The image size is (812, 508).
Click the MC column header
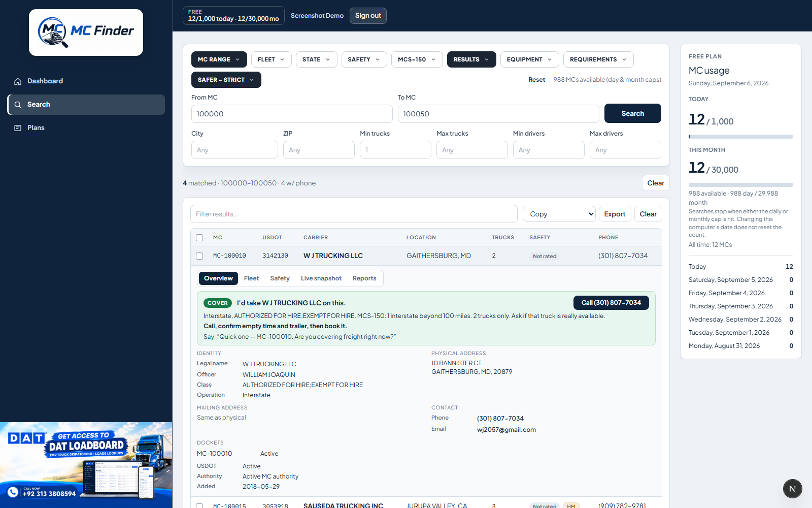(218, 238)
